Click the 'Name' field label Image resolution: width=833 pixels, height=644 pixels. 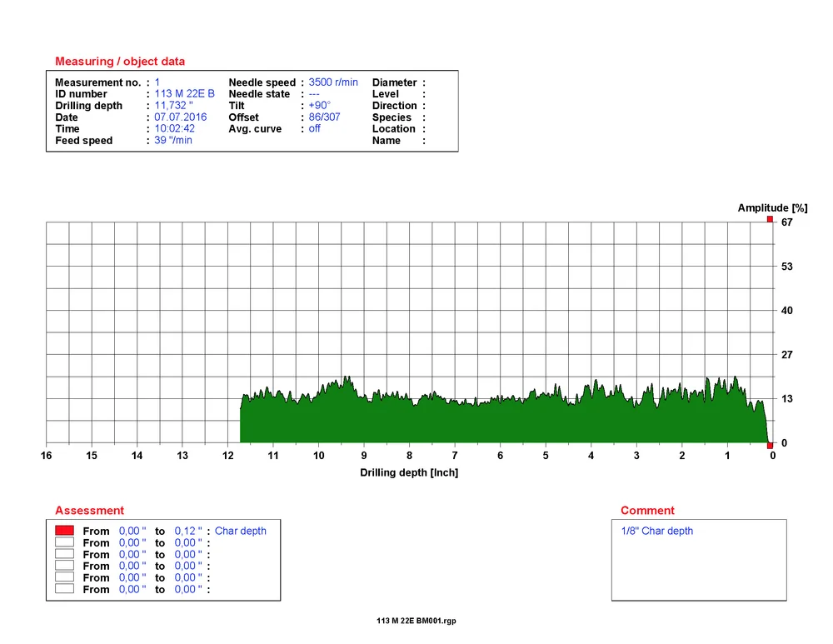(x=387, y=141)
